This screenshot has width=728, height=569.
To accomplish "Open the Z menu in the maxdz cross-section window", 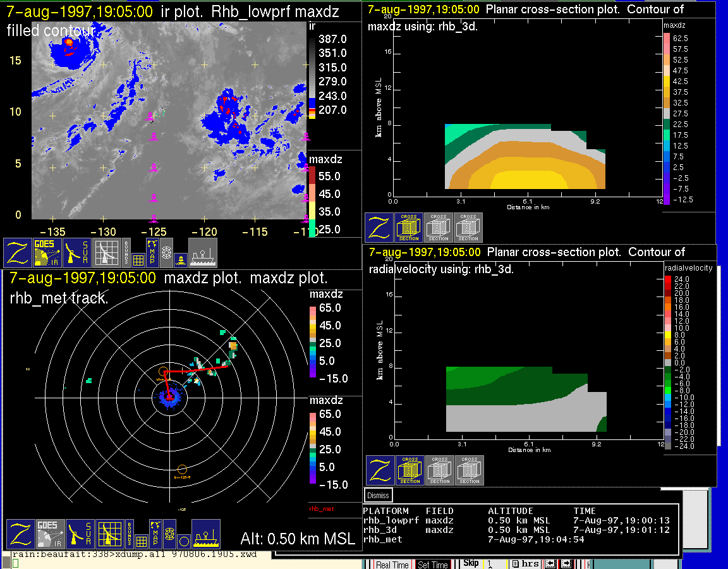I will click(x=379, y=228).
